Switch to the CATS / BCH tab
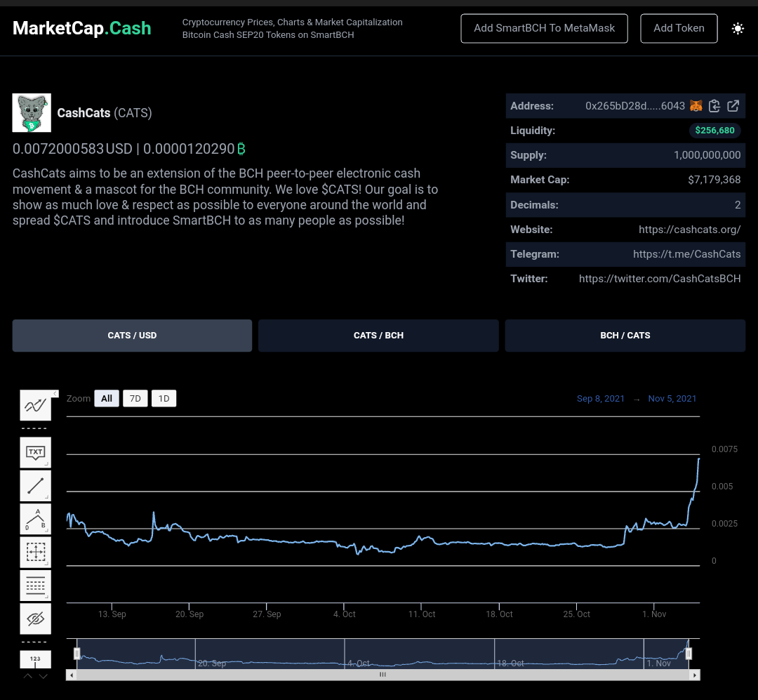Viewport: 758px width, 700px height. 378,335
